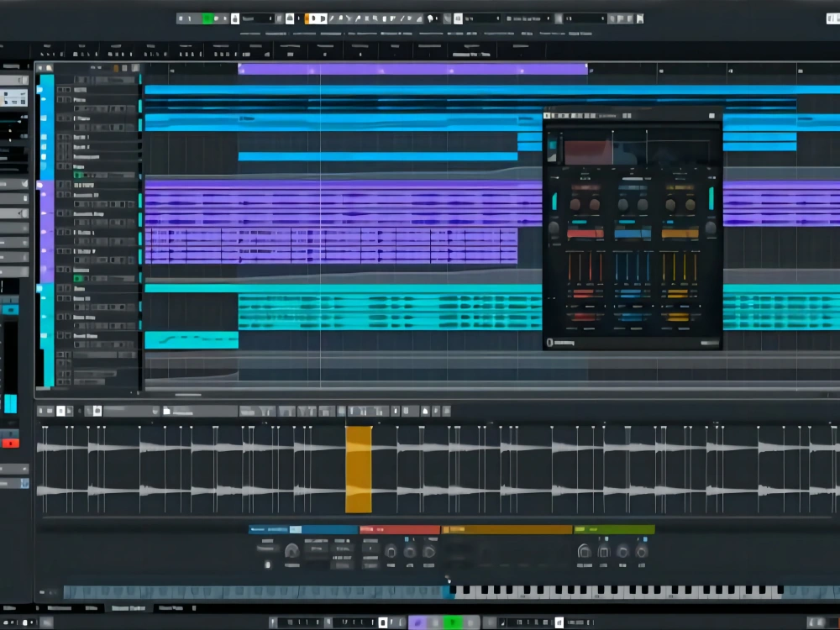Click the large left knob in the plugin window
The height and width of the screenshot is (630, 840).
(x=554, y=228)
